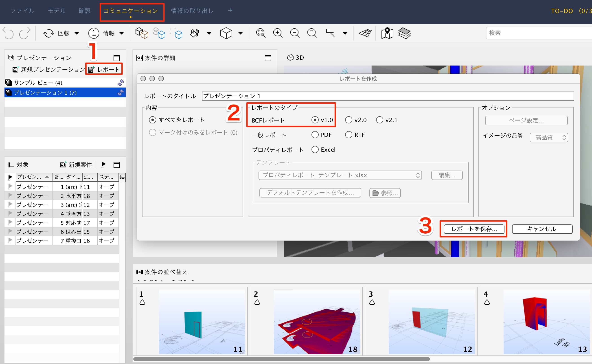The width and height of the screenshot is (592, 364).
Task: Choose the Excel property report radio button
Action: [x=315, y=150]
